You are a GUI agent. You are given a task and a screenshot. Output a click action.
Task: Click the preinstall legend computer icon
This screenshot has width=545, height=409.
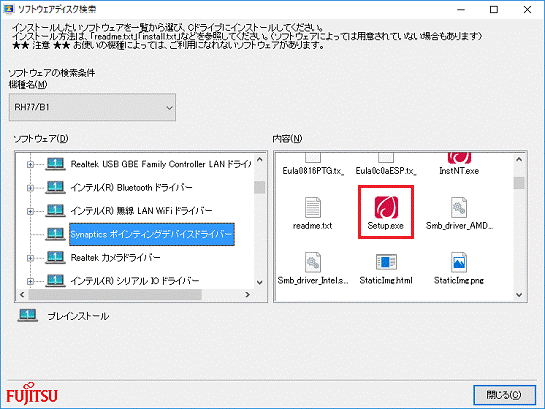pos(27,315)
